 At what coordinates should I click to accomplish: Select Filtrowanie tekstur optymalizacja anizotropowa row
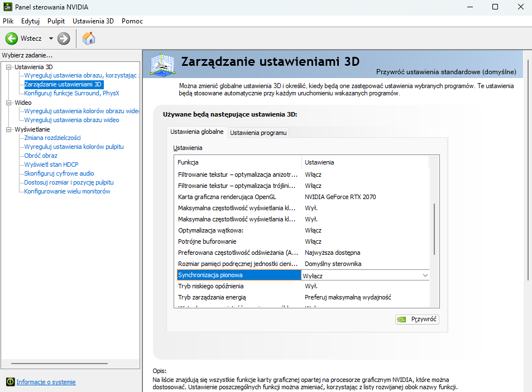coord(303,175)
